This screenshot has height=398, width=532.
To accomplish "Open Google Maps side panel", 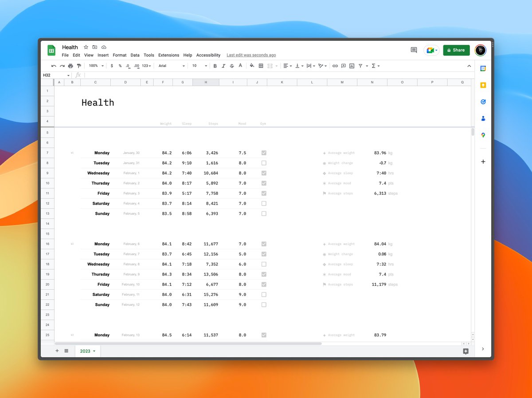I will click(483, 135).
